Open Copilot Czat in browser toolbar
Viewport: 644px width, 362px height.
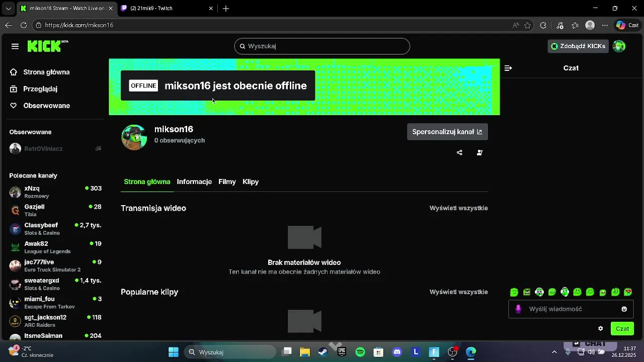coord(627,25)
